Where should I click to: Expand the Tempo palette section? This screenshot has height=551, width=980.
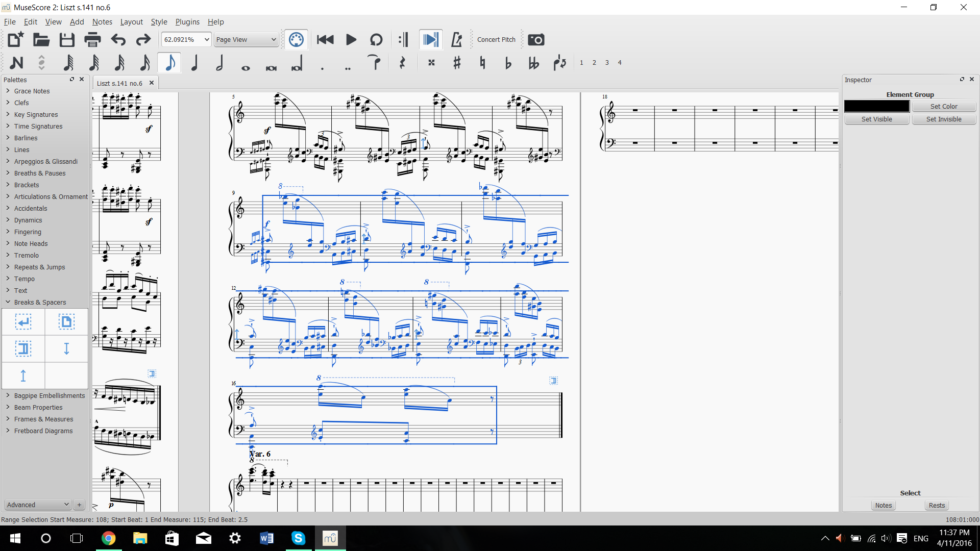[x=23, y=279]
